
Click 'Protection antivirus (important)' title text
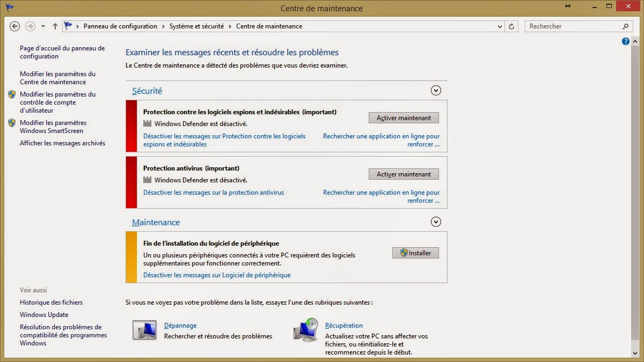point(191,168)
